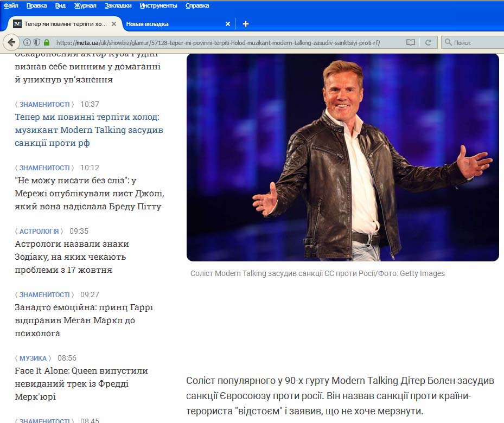
Task: Close the meta.ua article tab
Action: pos(114,24)
